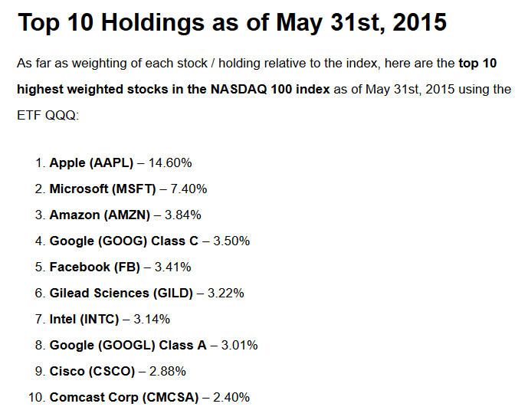Image resolution: width=528 pixels, height=420 pixels.
Task: Click the Top 10 Holdings heading
Action: click(x=231, y=22)
